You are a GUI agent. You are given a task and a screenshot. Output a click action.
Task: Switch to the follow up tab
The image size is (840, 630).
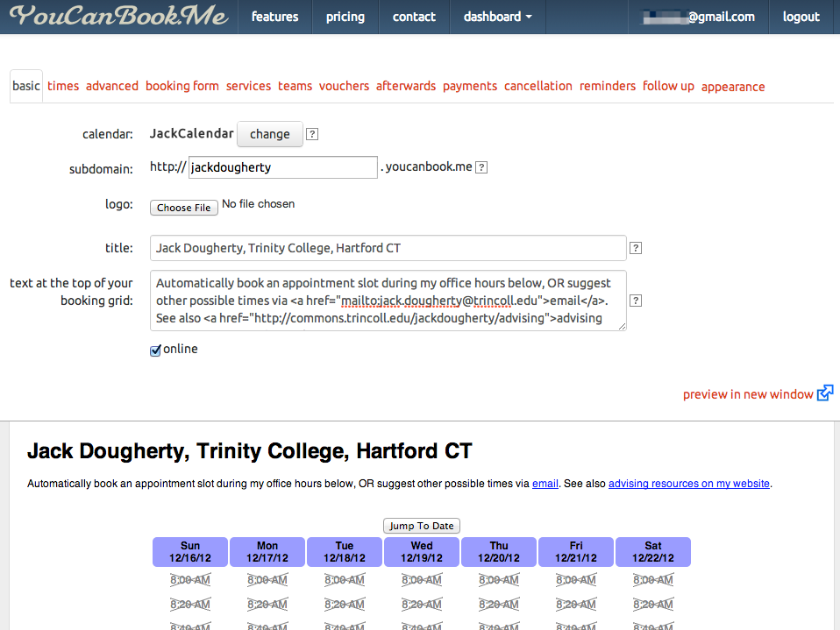(668, 86)
